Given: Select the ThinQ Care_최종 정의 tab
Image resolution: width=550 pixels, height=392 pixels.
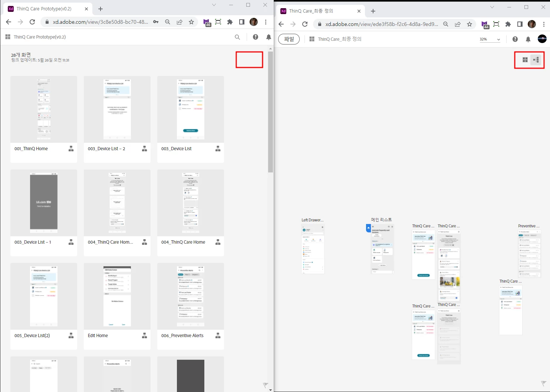Looking at the screenshot, I should [321, 11].
